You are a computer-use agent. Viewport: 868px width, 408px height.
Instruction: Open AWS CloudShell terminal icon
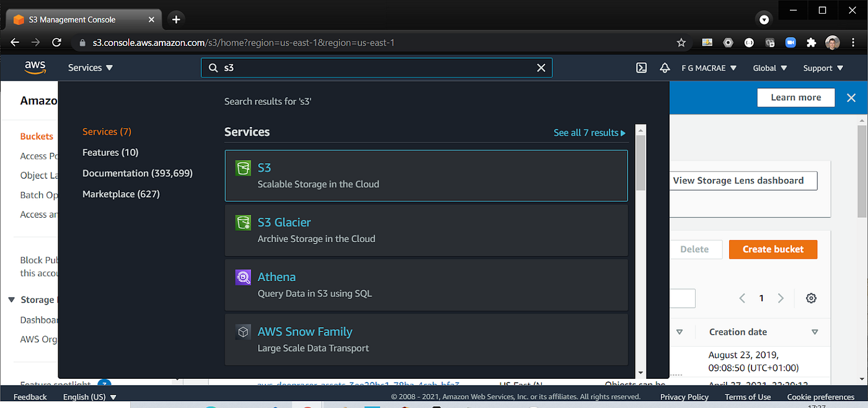(642, 68)
